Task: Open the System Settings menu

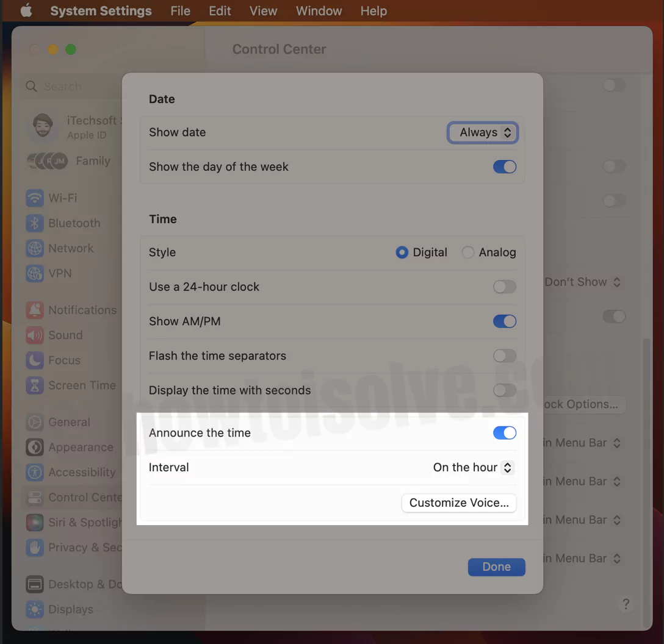Action: [101, 10]
